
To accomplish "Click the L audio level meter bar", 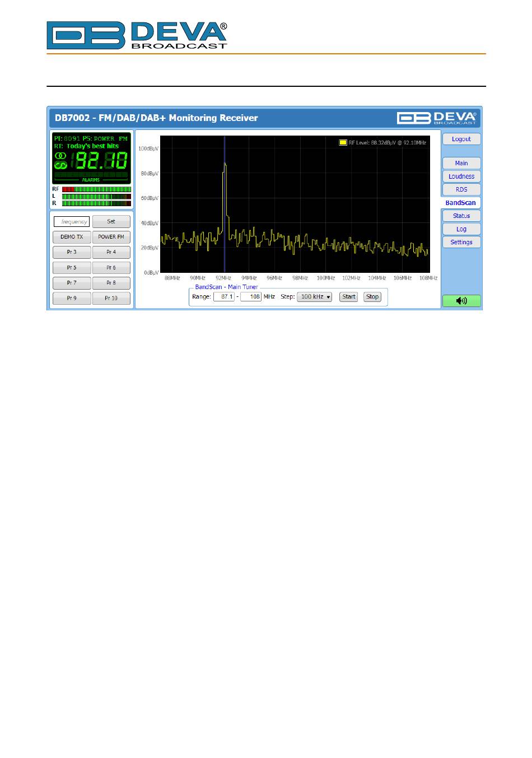I will pos(96,197).
